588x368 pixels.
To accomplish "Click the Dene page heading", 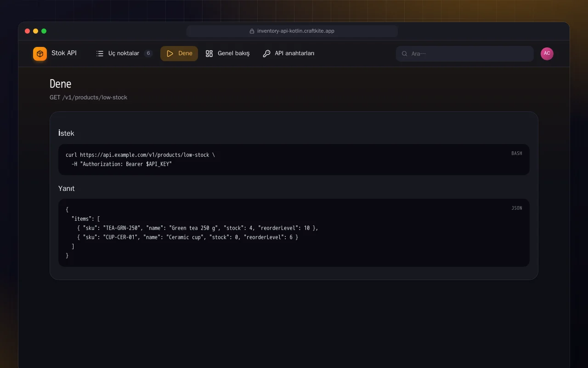I will (61, 84).
